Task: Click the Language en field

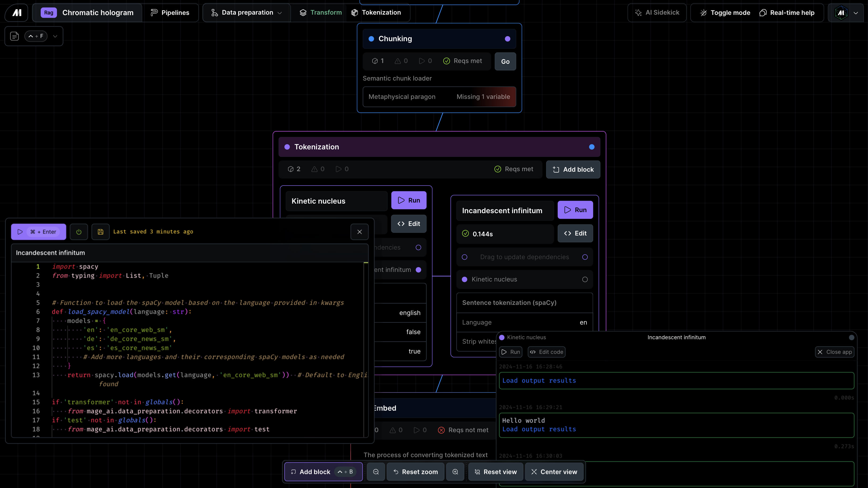Action: pyautogui.click(x=524, y=322)
